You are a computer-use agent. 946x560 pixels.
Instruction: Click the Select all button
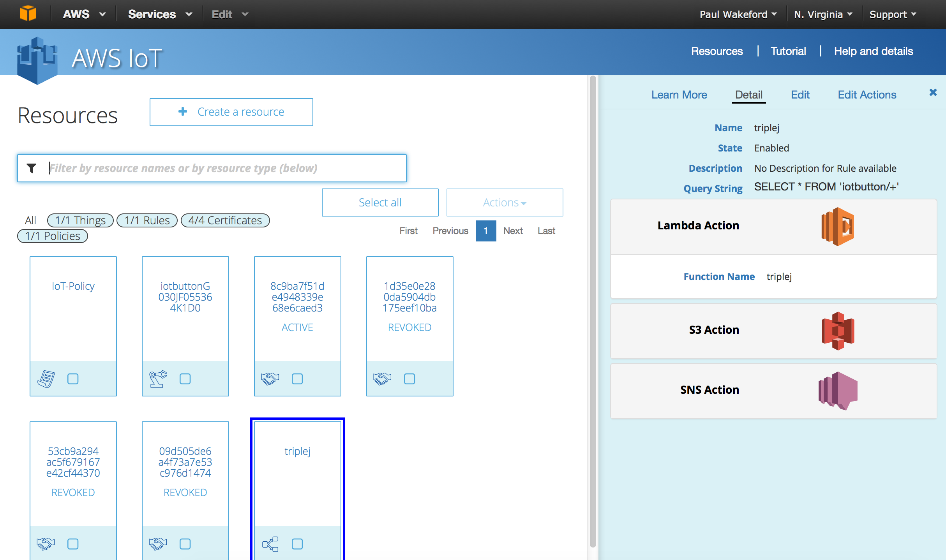click(380, 203)
